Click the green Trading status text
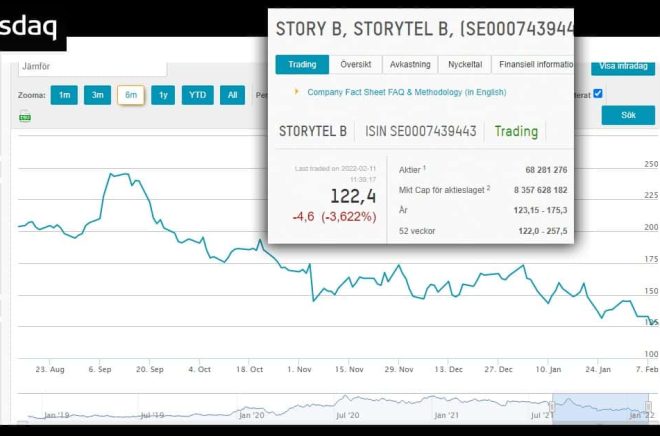This screenshot has height=436, width=660. point(516,131)
